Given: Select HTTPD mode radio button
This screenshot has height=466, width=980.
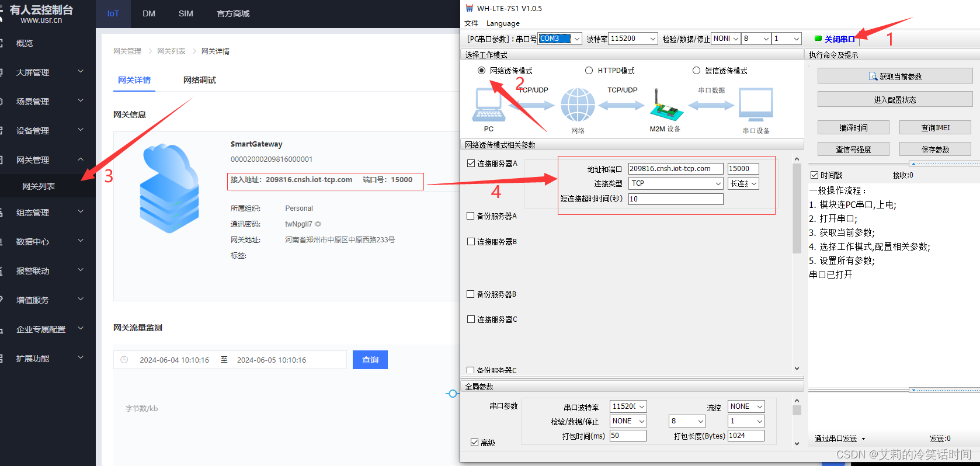Looking at the screenshot, I should 589,71.
